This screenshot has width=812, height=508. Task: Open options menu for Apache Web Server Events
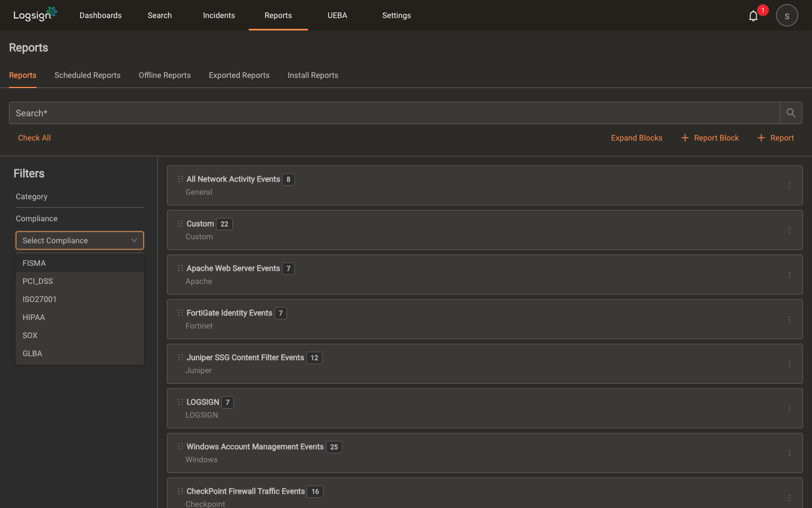789,275
